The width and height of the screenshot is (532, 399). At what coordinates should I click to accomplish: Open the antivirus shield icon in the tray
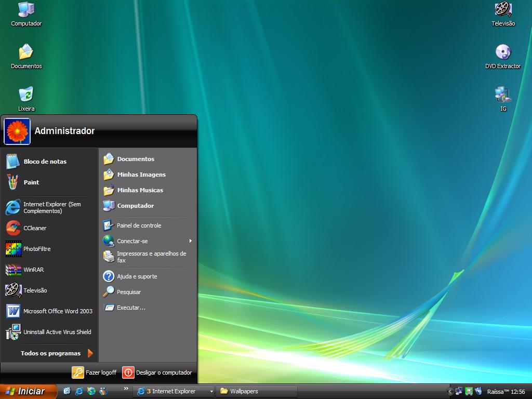pos(478,391)
